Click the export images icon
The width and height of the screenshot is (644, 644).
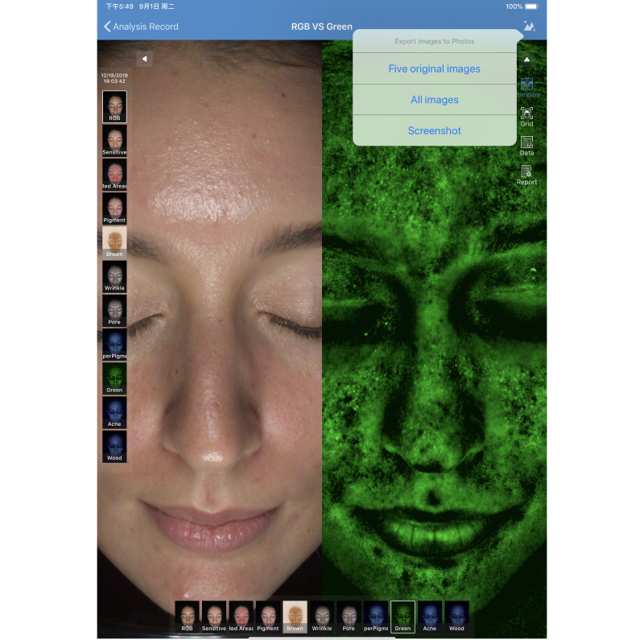tap(529, 26)
